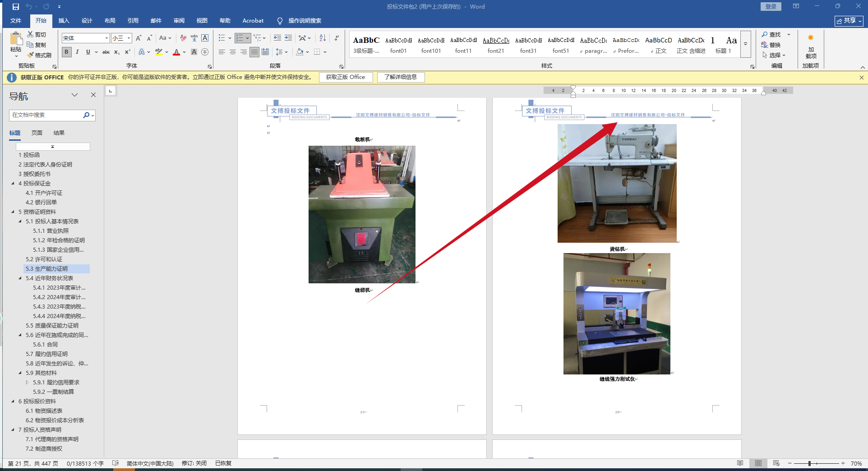Switch to 页面 tab in navigation pane
The image size is (868, 471).
tap(37, 133)
